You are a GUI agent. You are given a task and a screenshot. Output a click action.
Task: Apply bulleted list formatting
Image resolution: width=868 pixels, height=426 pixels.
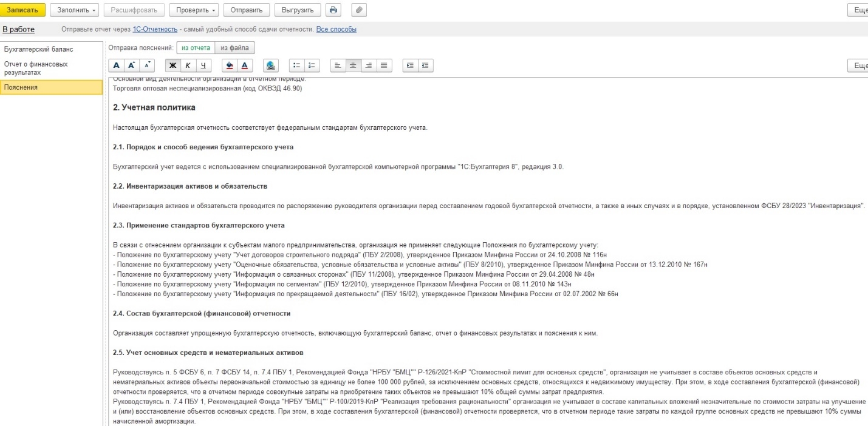point(297,66)
